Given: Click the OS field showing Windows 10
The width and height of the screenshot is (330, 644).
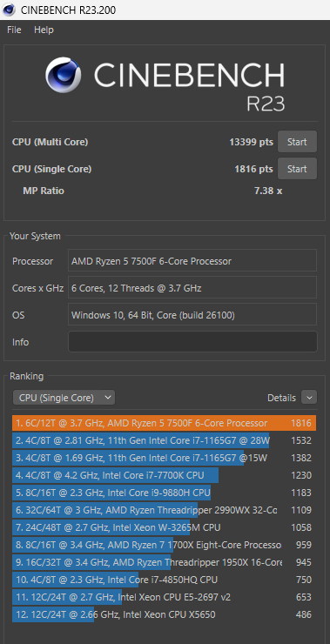Looking at the screenshot, I should 192,315.
